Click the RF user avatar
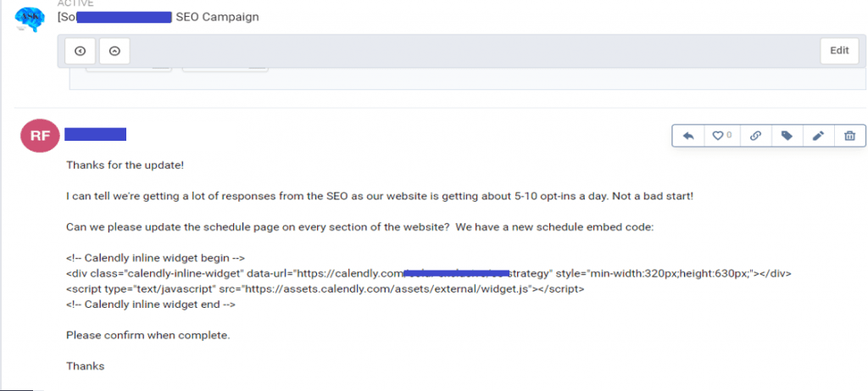The width and height of the screenshot is (868, 391). [40, 136]
